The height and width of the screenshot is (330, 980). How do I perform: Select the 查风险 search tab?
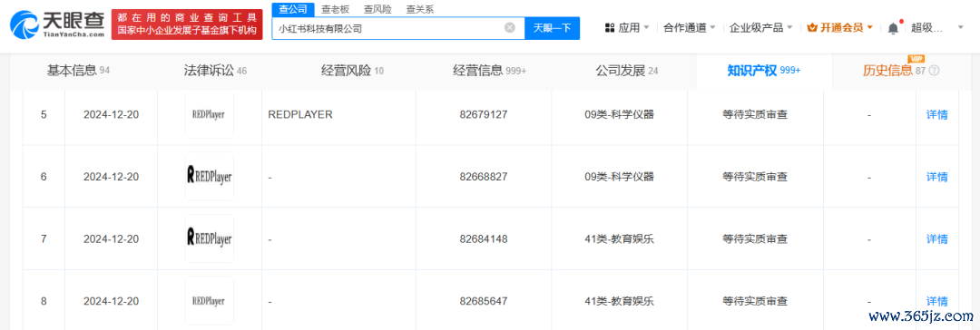377,9
